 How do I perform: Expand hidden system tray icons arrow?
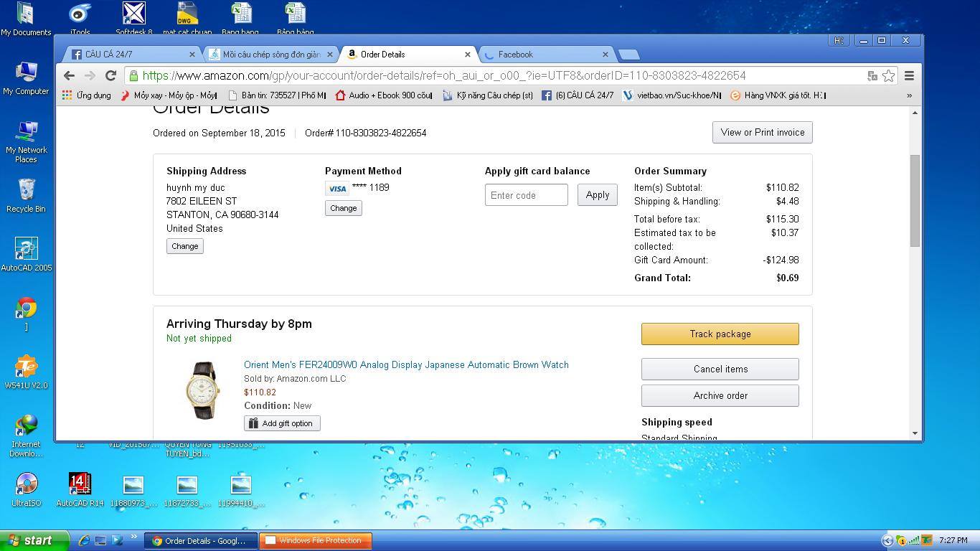click(x=887, y=541)
